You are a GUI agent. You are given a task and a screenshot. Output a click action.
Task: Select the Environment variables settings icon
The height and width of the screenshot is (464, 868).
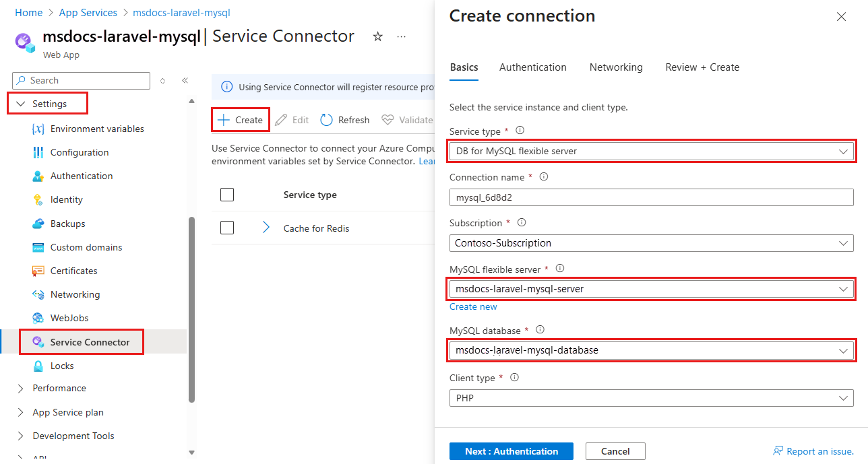pyautogui.click(x=40, y=129)
